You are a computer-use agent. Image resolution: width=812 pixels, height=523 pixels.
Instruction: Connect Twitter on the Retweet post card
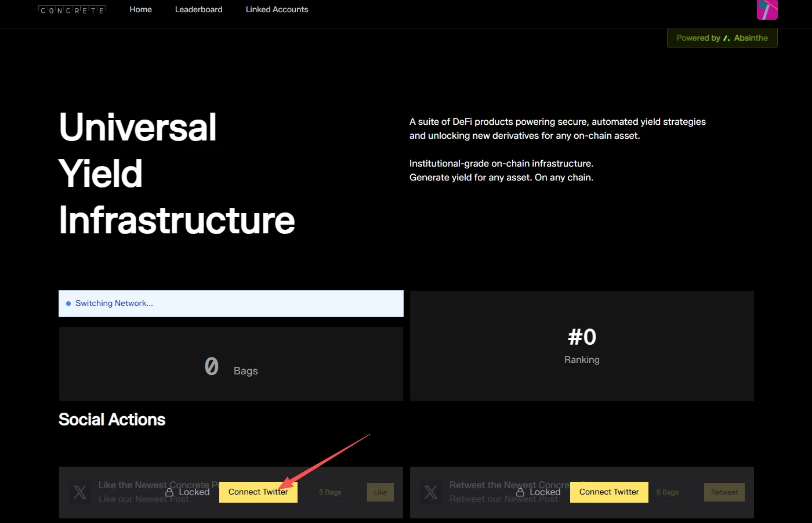[609, 492]
